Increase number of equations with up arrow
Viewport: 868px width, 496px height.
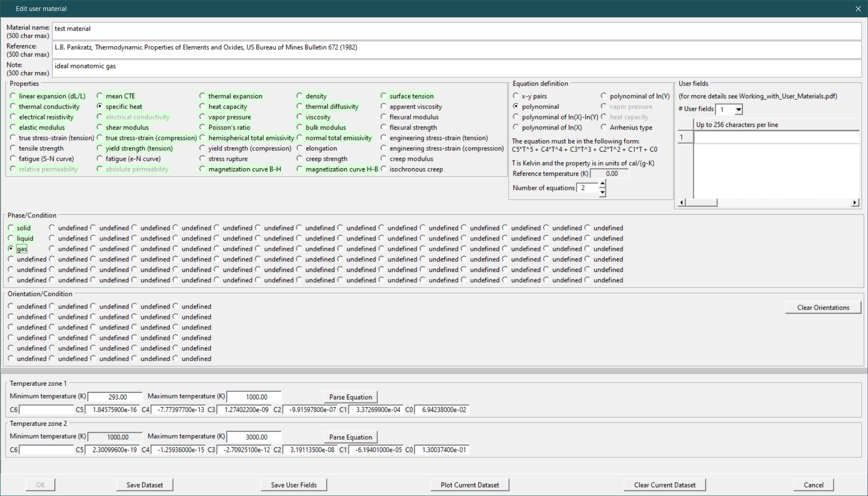coord(602,184)
